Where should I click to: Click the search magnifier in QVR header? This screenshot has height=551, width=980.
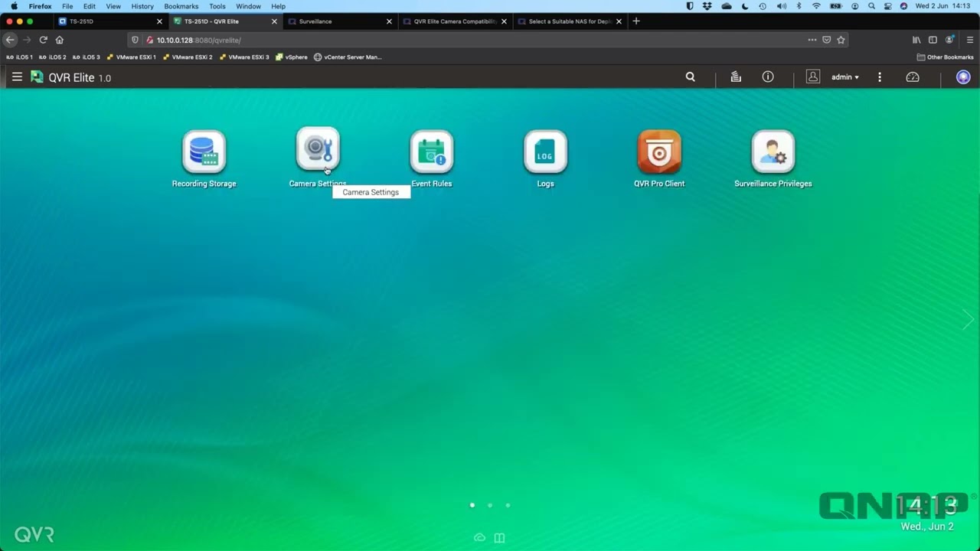click(690, 77)
